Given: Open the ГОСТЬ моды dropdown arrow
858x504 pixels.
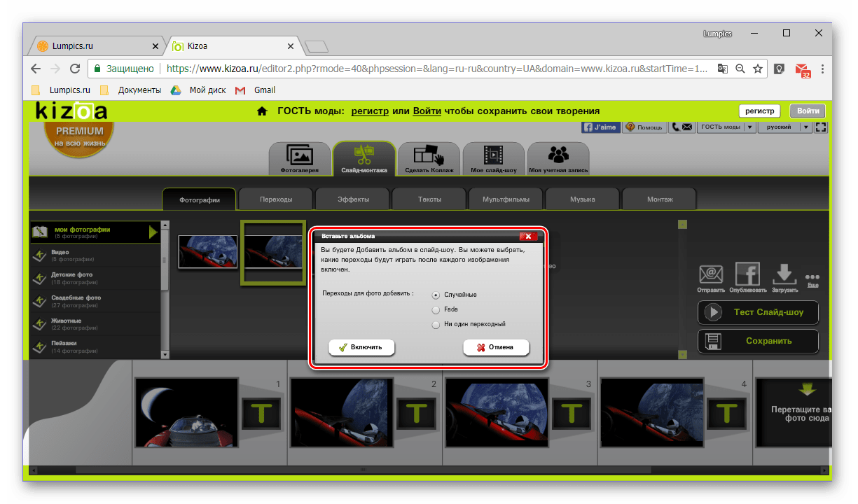Looking at the screenshot, I should coord(749,127).
